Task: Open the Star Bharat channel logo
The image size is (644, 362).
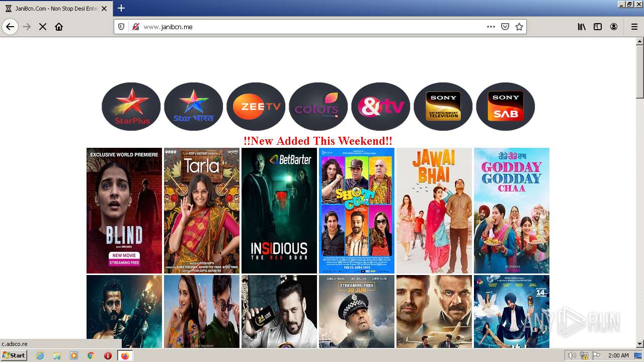Action: (194, 107)
